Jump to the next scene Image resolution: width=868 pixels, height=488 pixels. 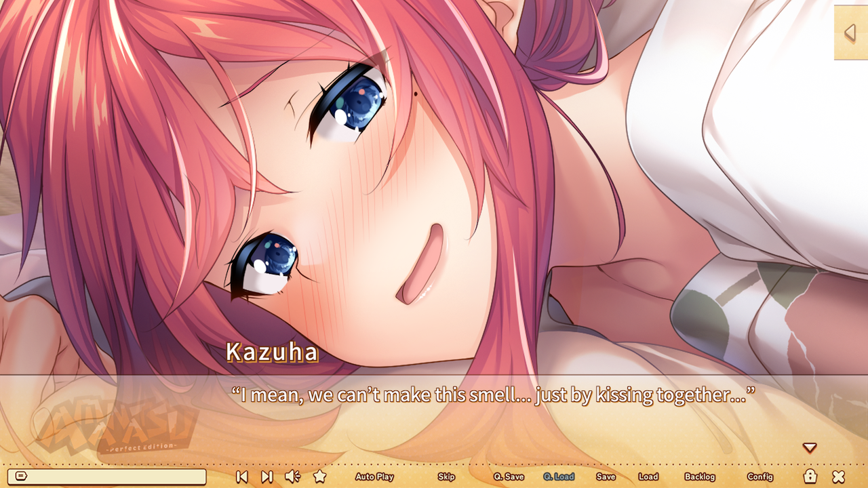(x=267, y=476)
